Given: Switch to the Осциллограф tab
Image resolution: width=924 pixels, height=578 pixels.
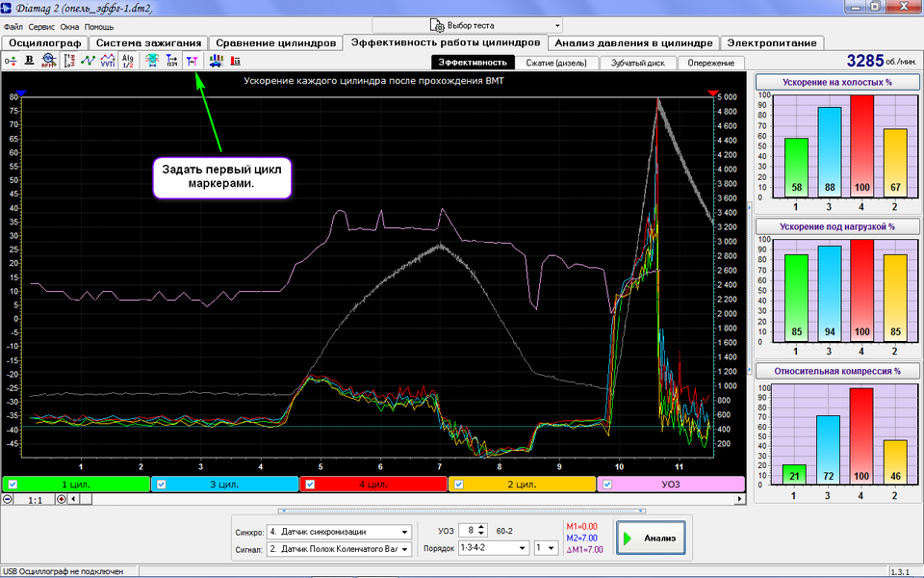Looking at the screenshot, I should pos(45,43).
